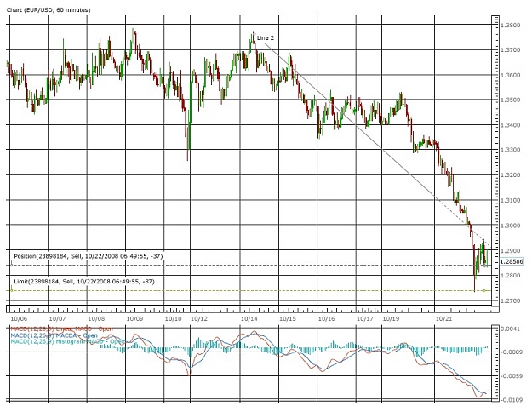
Task: Click the 10/06 date label
Action: [19, 319]
